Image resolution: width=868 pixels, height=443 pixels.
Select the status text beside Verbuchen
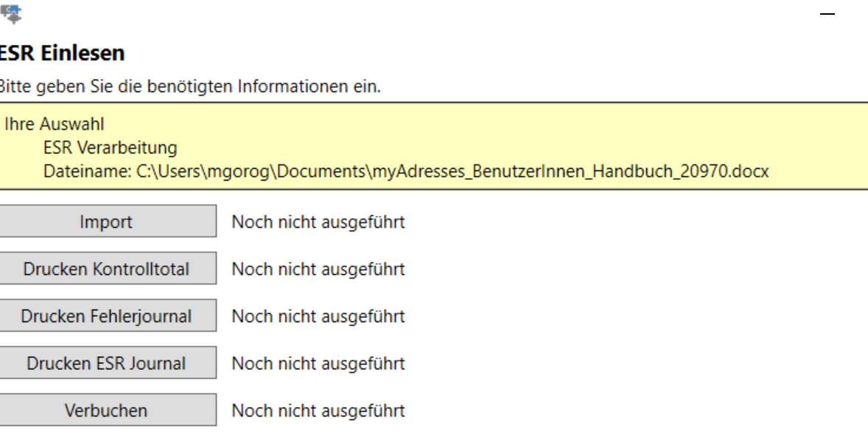pos(318,411)
